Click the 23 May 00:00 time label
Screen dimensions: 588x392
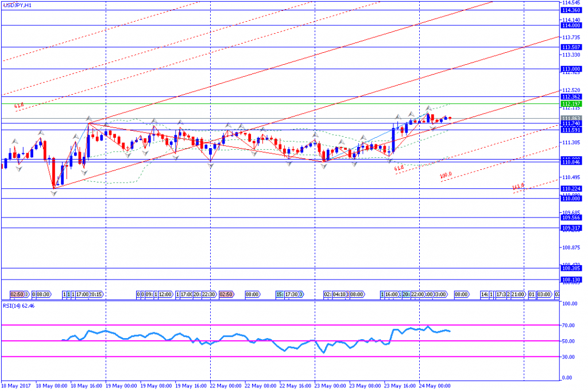pyautogui.click(x=330, y=386)
